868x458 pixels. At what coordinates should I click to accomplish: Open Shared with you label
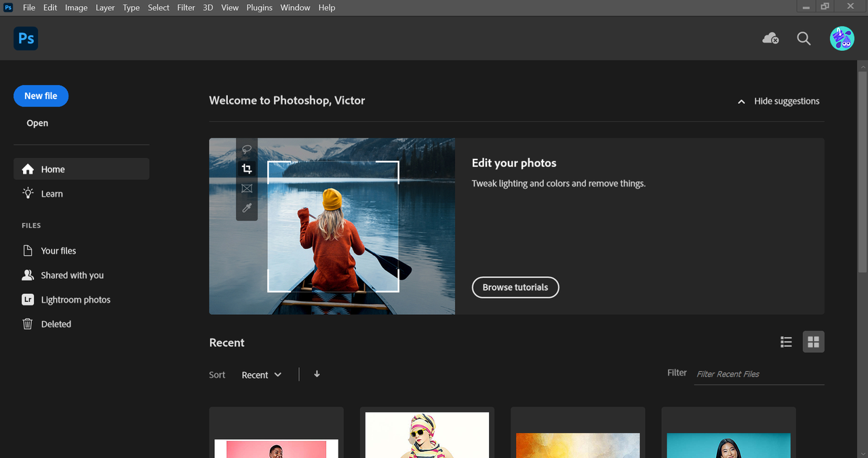(x=73, y=275)
